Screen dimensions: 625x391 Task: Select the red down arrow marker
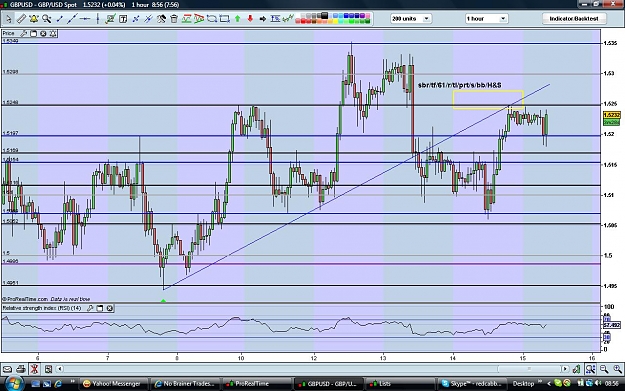coord(250,19)
